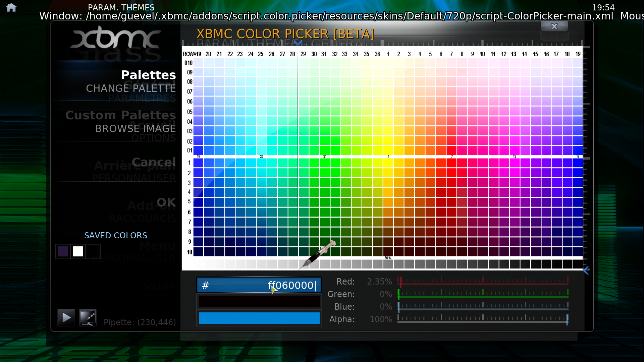Click the blue color preview bar

pos(259,318)
